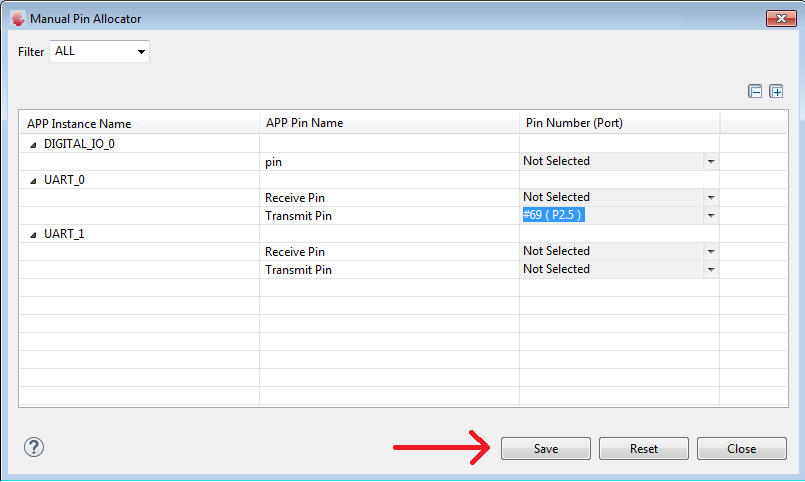This screenshot has height=482, width=805.
Task: Click 'Transmit Pin' under UART_1
Action: [298, 269]
